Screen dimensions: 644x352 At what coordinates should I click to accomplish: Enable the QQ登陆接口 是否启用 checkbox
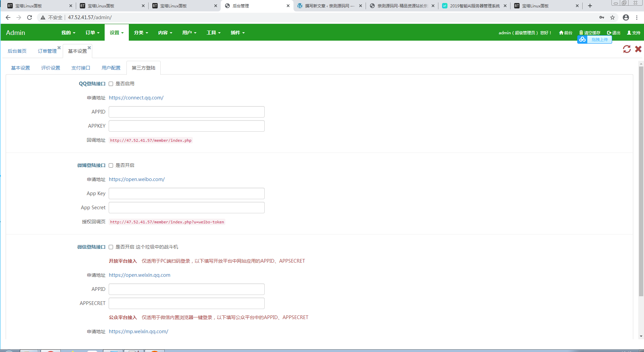111,84
